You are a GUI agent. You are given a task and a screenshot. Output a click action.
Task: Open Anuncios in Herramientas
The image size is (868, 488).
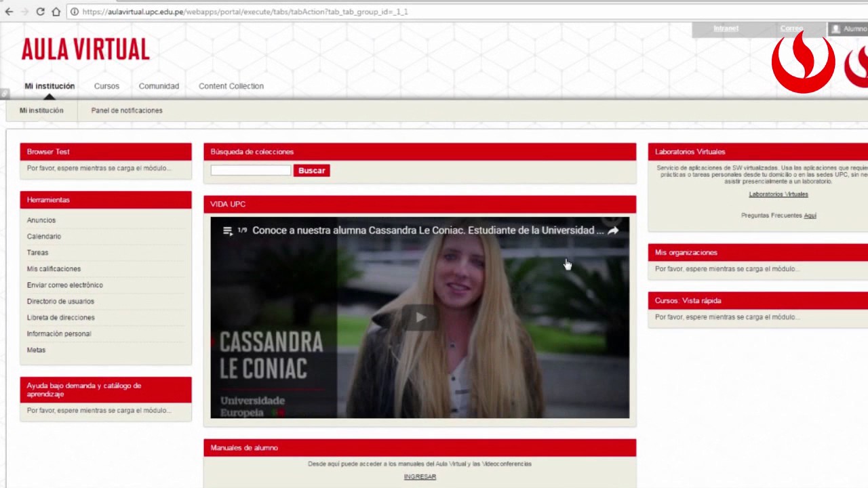[41, 220]
